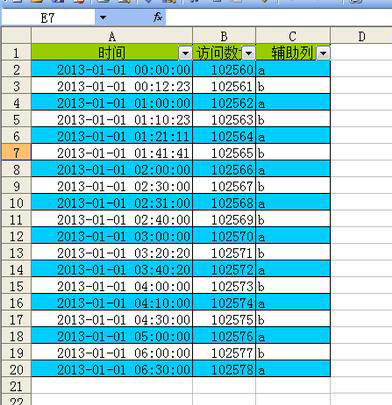
Task: Click visit count cell 102569
Action: tap(224, 219)
